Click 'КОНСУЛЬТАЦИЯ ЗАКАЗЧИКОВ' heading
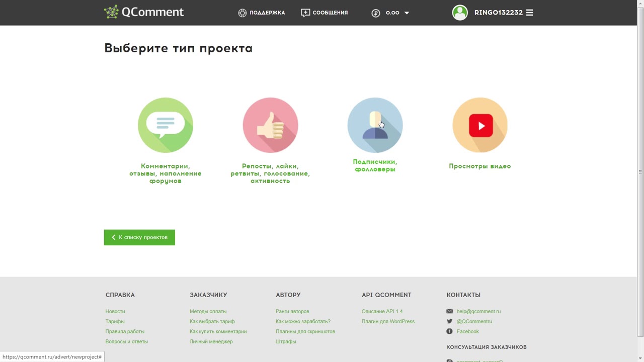The height and width of the screenshot is (362, 644). tap(487, 347)
